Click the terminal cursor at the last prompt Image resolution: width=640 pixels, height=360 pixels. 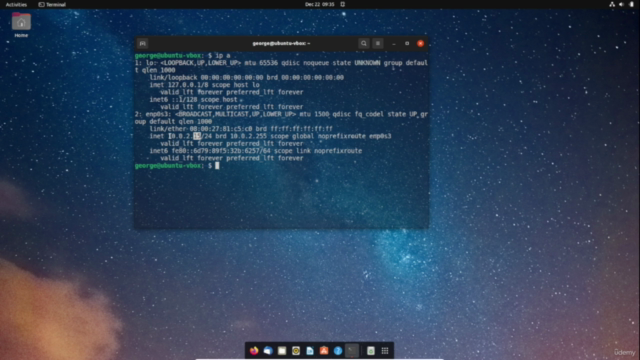217,166
